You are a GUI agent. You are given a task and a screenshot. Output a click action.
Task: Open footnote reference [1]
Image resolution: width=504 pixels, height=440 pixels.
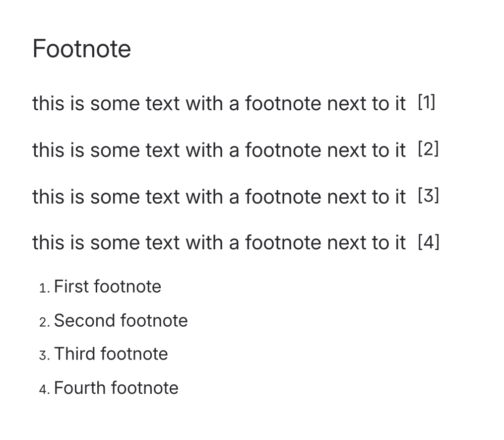click(427, 103)
